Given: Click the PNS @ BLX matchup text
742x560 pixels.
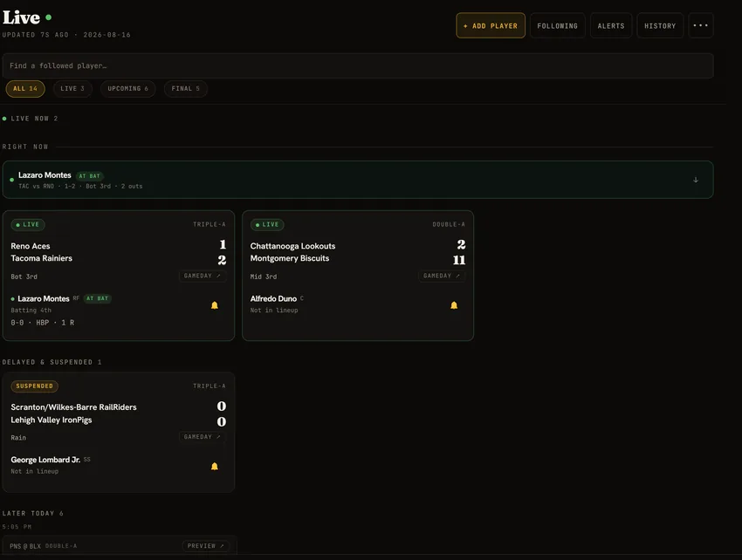Looking at the screenshot, I should click(x=25, y=546).
